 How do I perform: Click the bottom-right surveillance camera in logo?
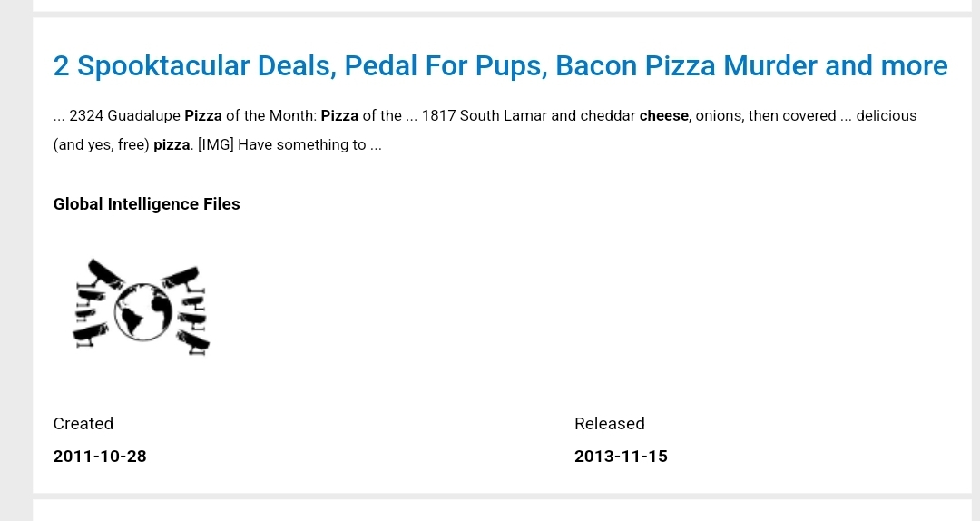coord(193,342)
